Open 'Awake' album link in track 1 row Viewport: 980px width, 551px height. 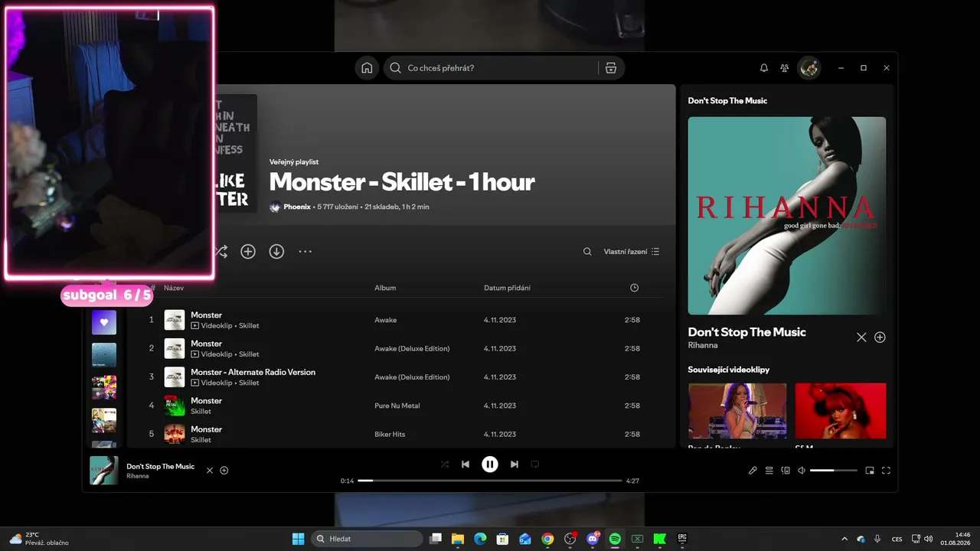(386, 320)
